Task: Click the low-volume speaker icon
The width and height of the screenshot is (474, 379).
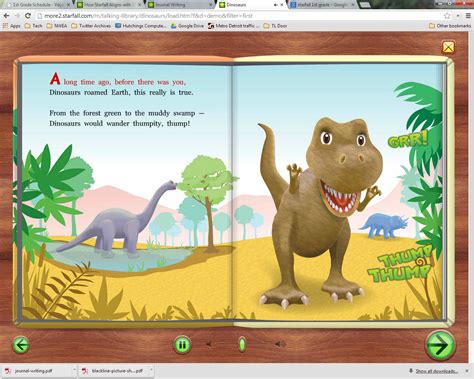Action: tap(209, 344)
